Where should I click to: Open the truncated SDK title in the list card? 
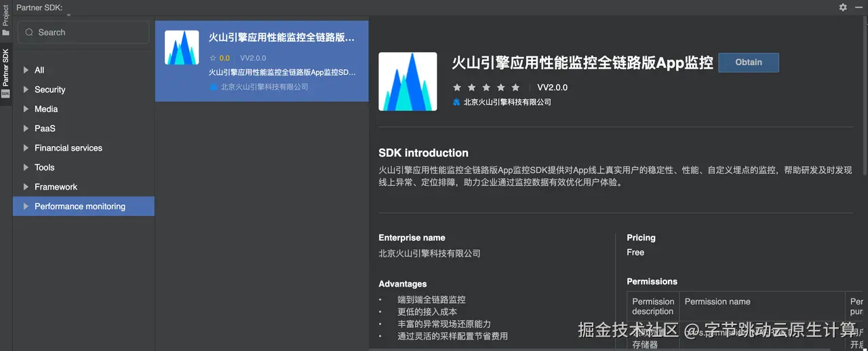(281, 38)
